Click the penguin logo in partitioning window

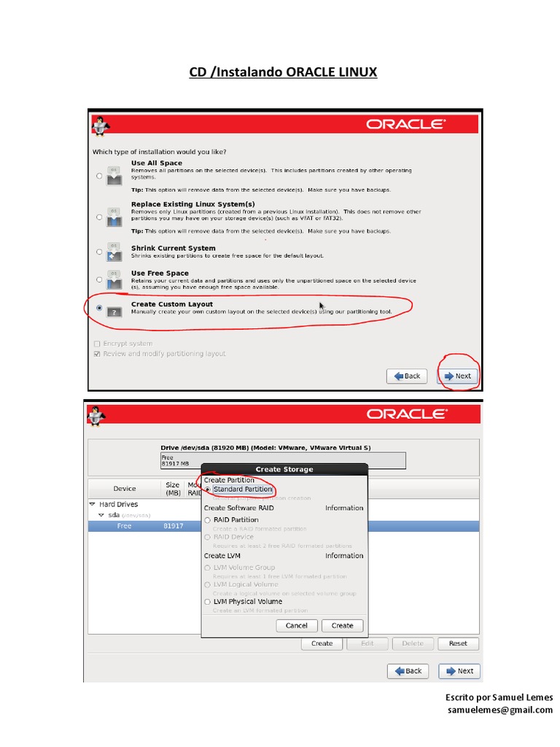click(x=96, y=416)
